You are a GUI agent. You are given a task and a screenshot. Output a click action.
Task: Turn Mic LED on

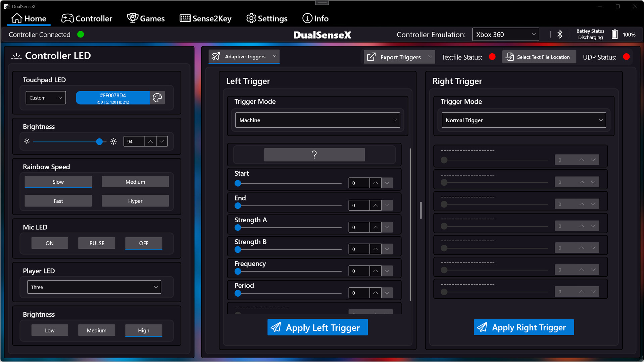click(50, 243)
